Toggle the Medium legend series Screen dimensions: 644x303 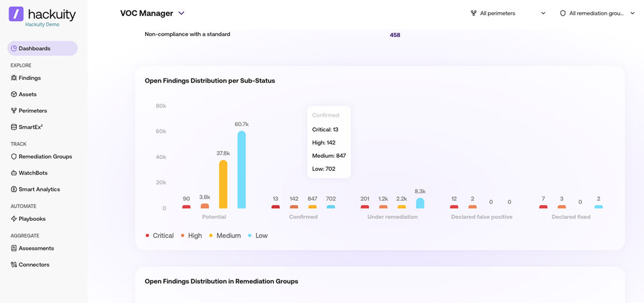pos(225,236)
